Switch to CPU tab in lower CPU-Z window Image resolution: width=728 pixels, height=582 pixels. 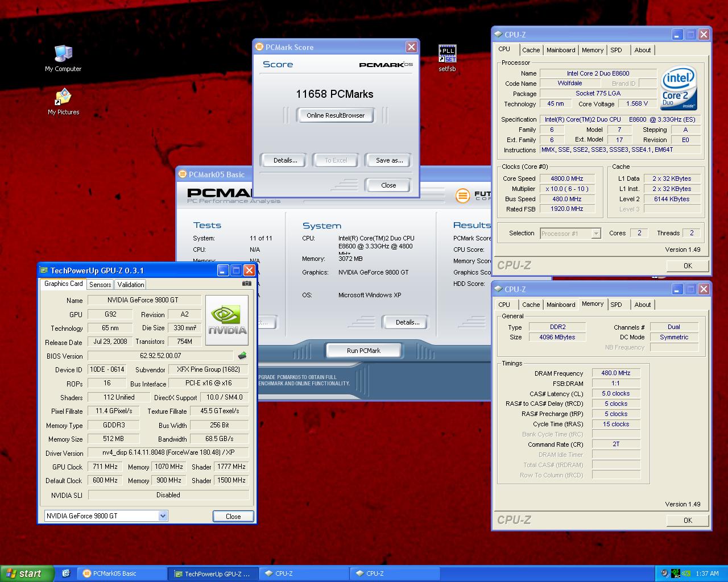(x=504, y=305)
